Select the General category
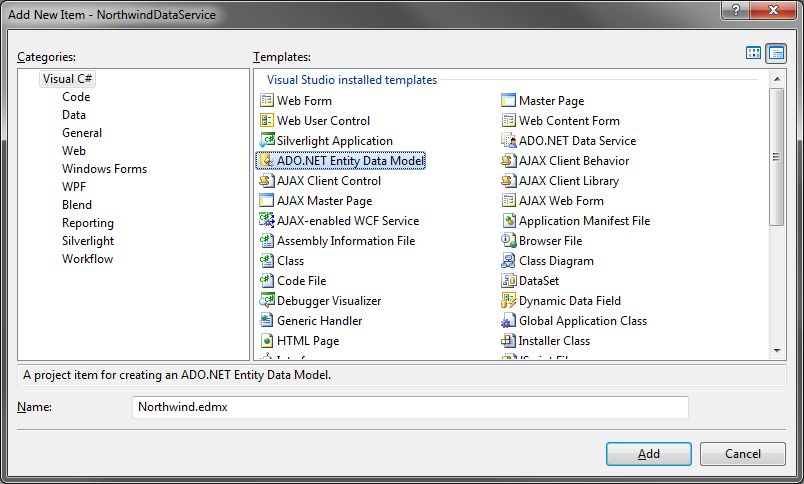 [x=82, y=133]
